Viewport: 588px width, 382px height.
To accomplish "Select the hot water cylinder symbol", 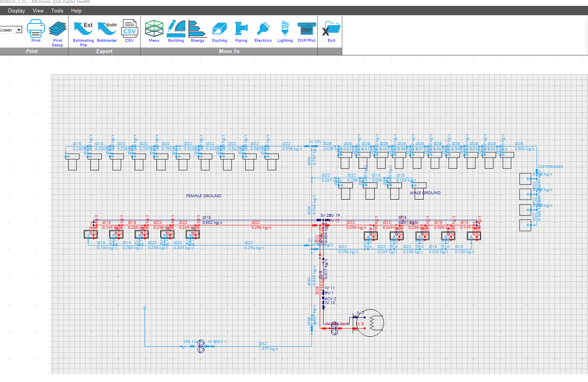I will click(370, 323).
